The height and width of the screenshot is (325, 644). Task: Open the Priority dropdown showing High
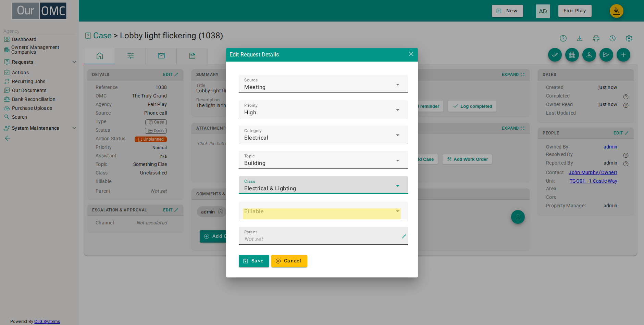(323, 109)
